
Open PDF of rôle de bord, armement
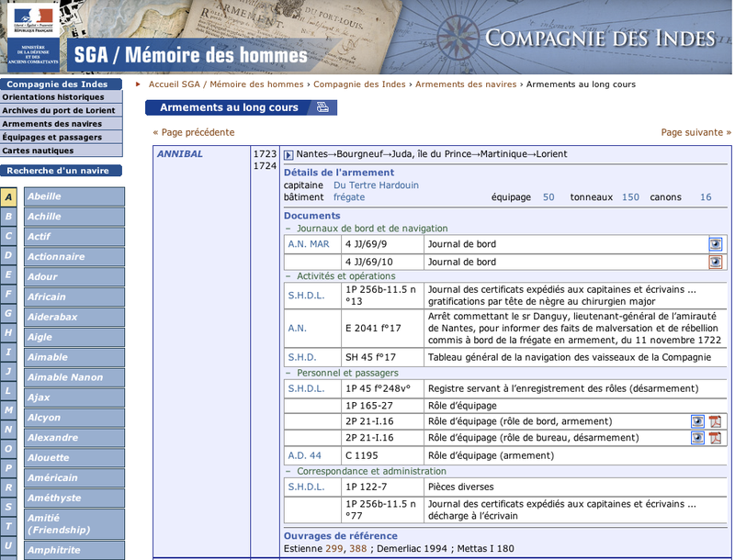tap(715, 421)
